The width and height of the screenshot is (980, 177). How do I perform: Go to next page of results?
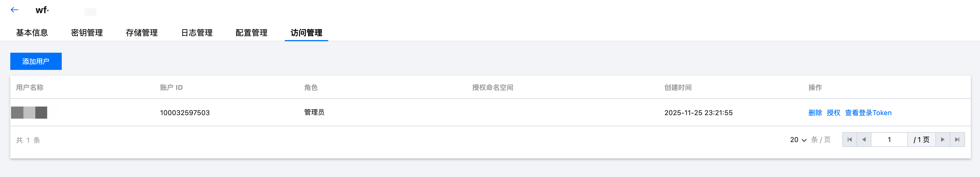[x=943, y=139]
